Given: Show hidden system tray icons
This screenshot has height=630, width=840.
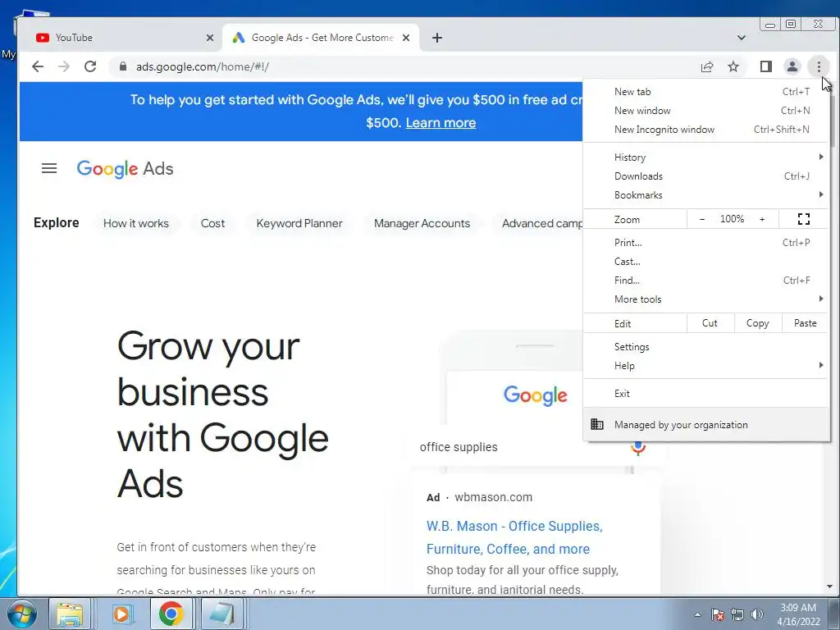Looking at the screenshot, I should [697, 614].
